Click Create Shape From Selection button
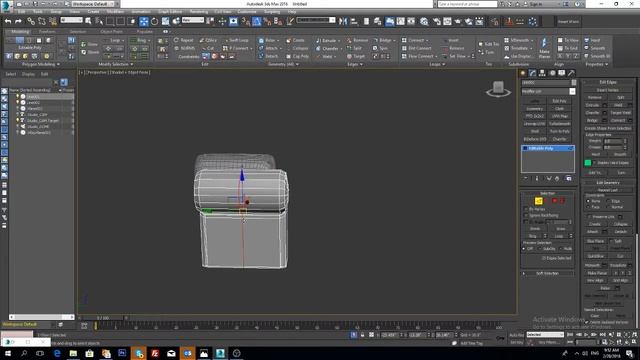The image size is (640, 360). pos(608,128)
